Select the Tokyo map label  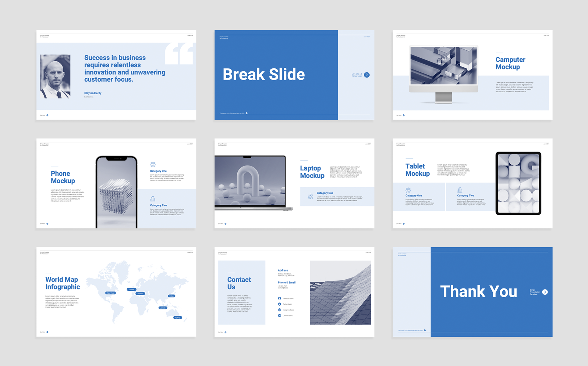tap(172, 296)
